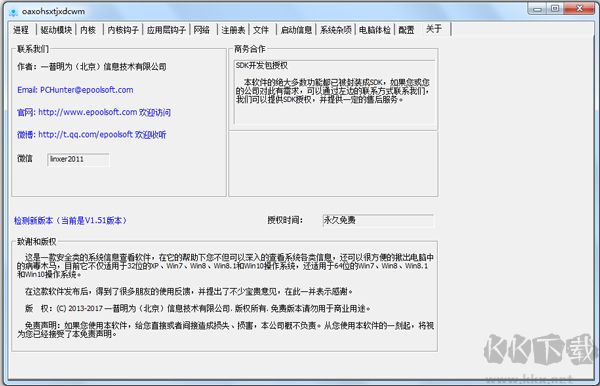Open the 文件 tab
The height and width of the screenshot is (386, 600).
(262, 30)
